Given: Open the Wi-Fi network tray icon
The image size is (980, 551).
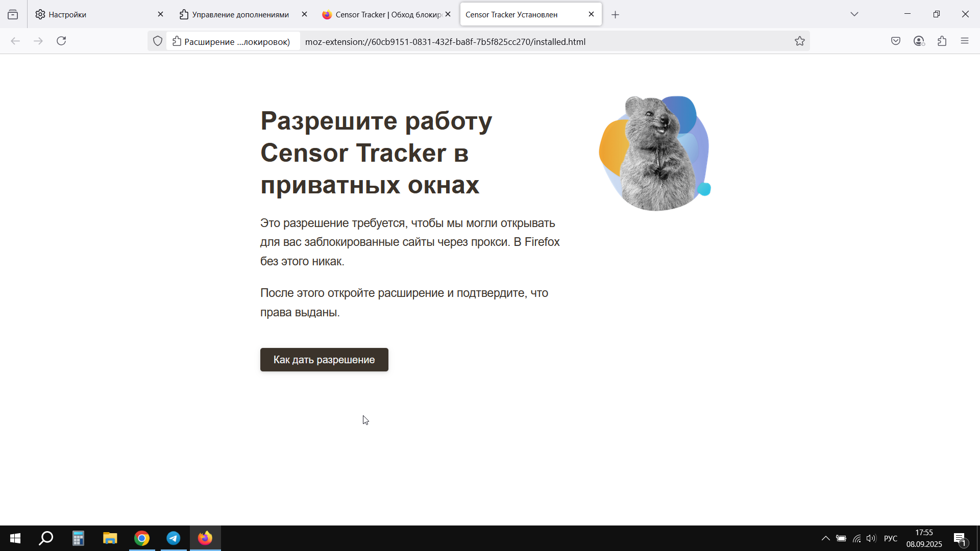Looking at the screenshot, I should 856,538.
